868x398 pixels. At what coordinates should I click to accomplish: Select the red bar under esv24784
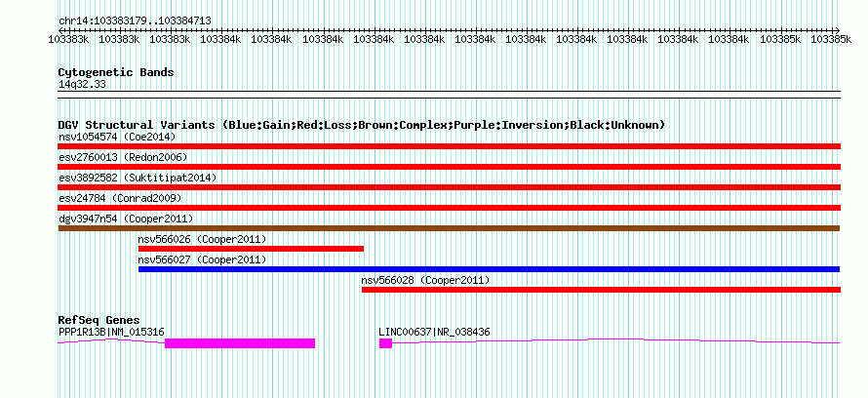pyautogui.click(x=449, y=208)
